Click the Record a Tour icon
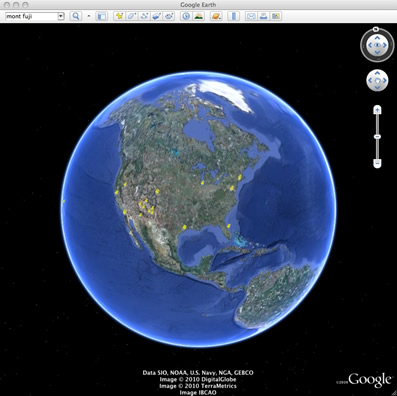397x396 pixels. click(x=169, y=16)
